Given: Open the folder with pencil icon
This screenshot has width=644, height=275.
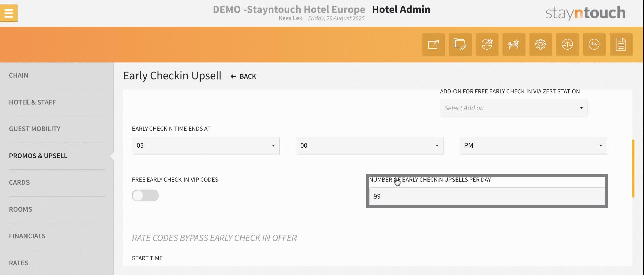Looking at the screenshot, I should [460, 44].
